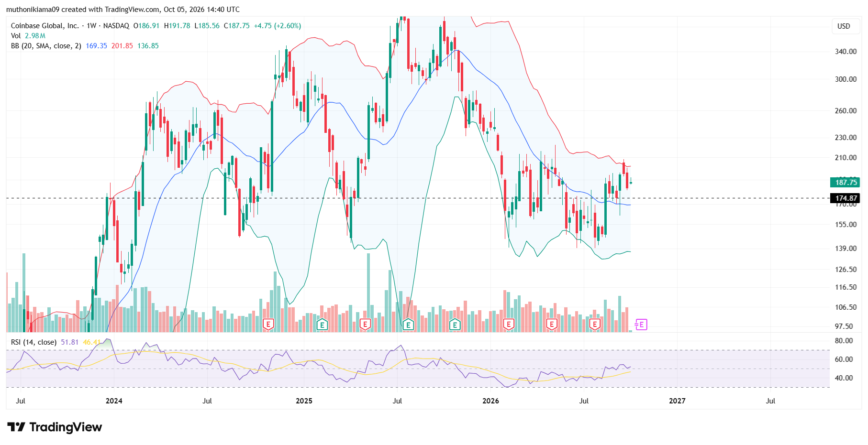
Task: Click the TradingView logo at the bottom
Action: point(55,427)
